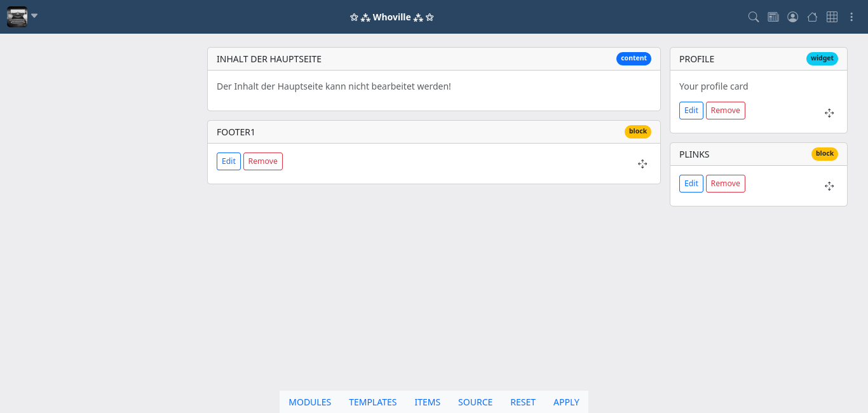Remove the PROFILE widget

pyautogui.click(x=725, y=111)
